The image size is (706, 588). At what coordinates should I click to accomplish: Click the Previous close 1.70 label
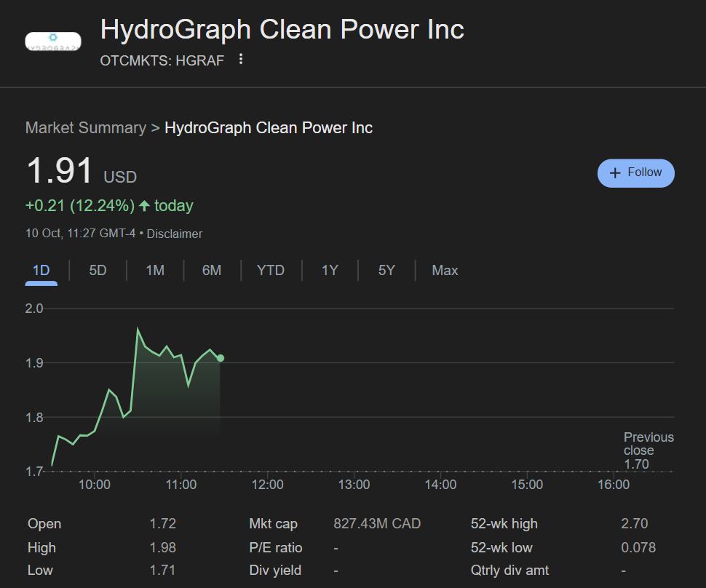[649, 450]
